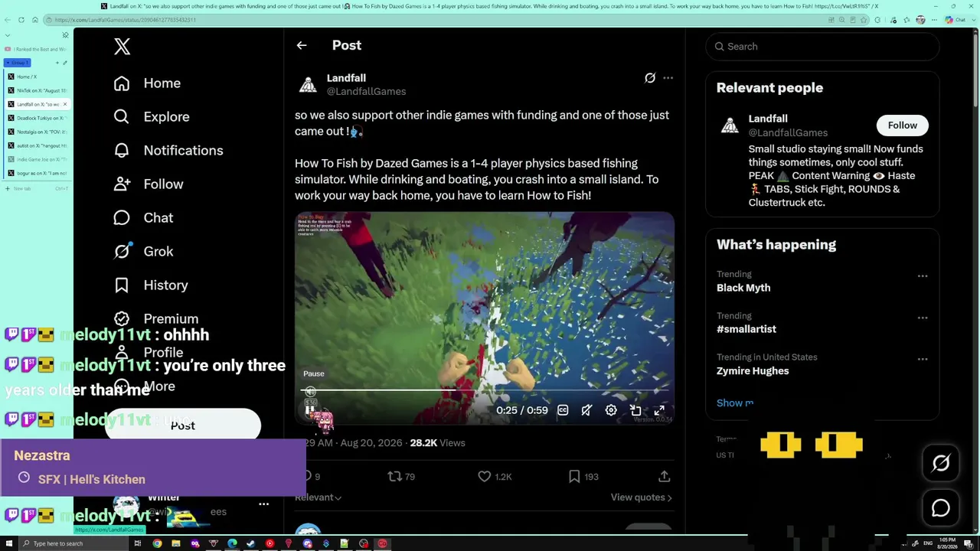Open View quotes link
The image size is (980, 551).
pos(642,497)
